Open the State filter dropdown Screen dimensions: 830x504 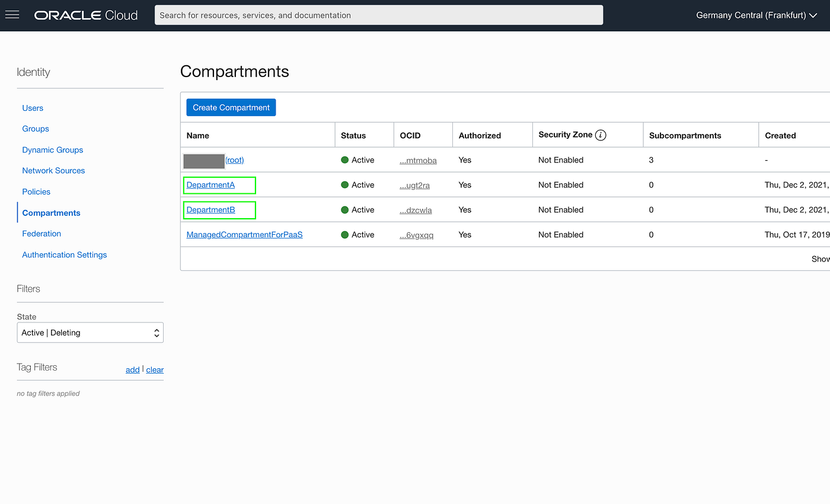click(90, 333)
